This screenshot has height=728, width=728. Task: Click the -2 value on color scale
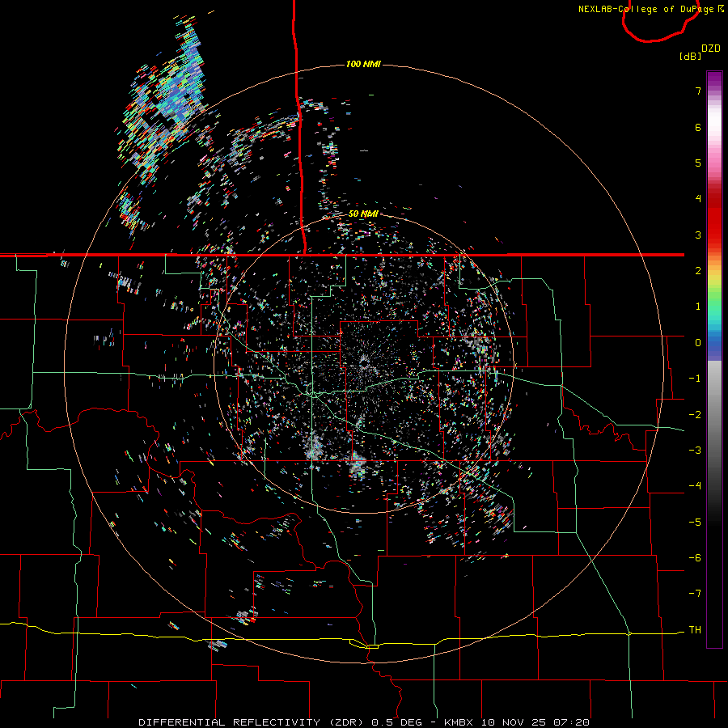[x=695, y=415]
